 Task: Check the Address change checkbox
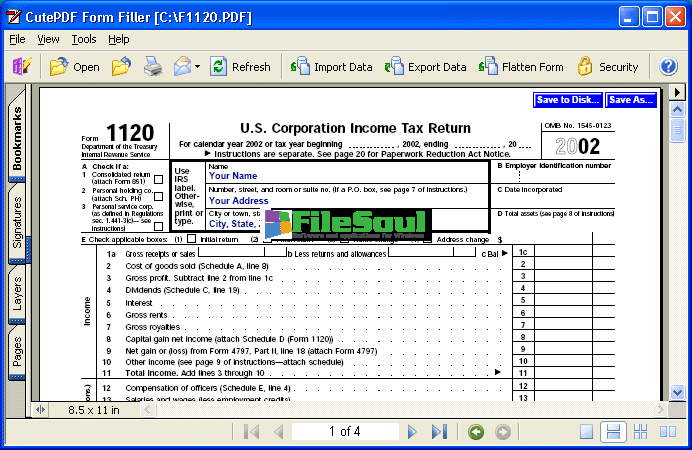coord(427,239)
